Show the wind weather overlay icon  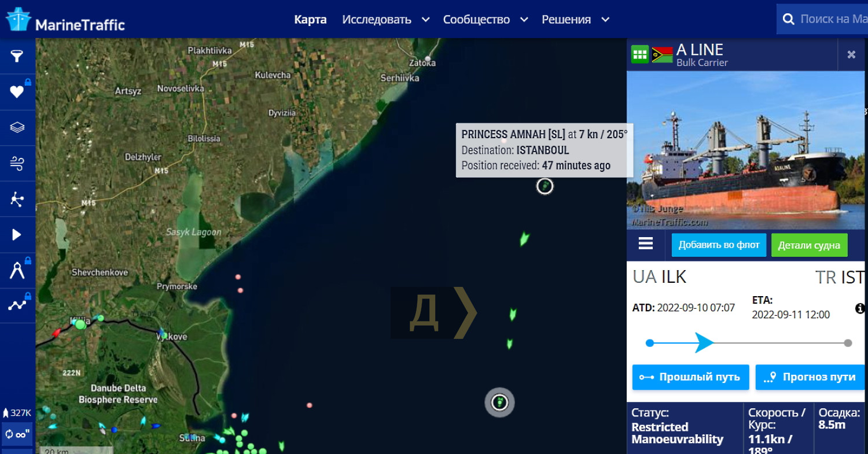coord(17,163)
